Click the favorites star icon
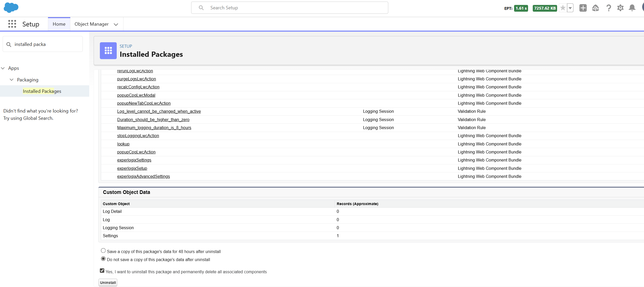 tap(563, 8)
